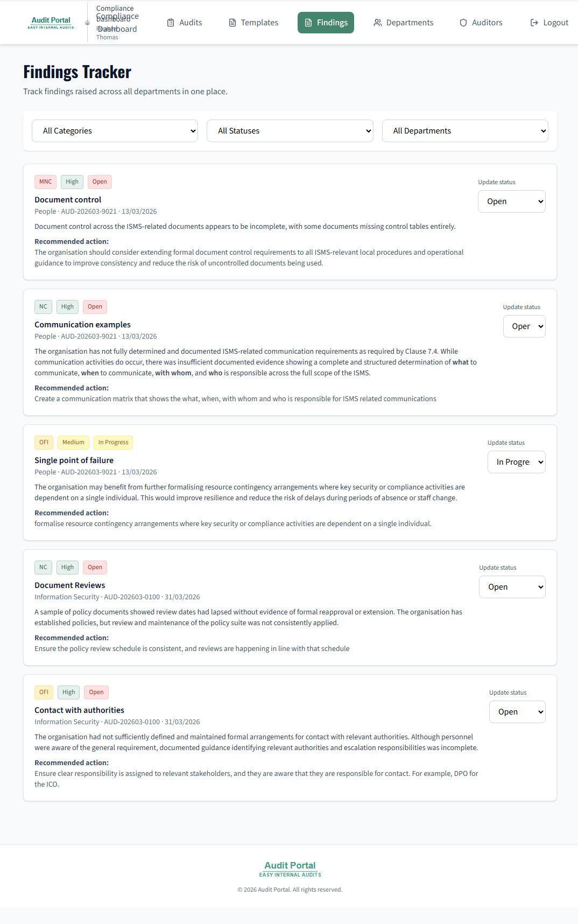Change status of Document control finding

click(x=512, y=201)
